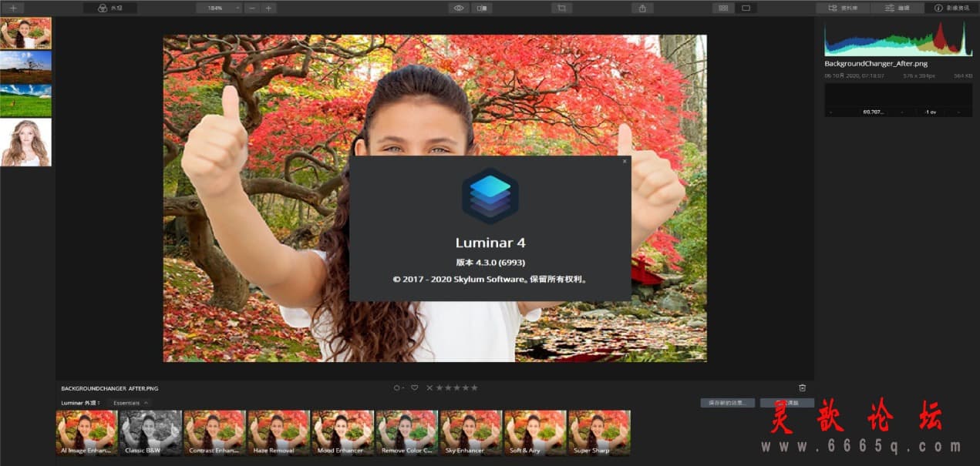The width and height of the screenshot is (980, 466).
Task: Toggle the eye preview original button
Action: click(x=459, y=8)
